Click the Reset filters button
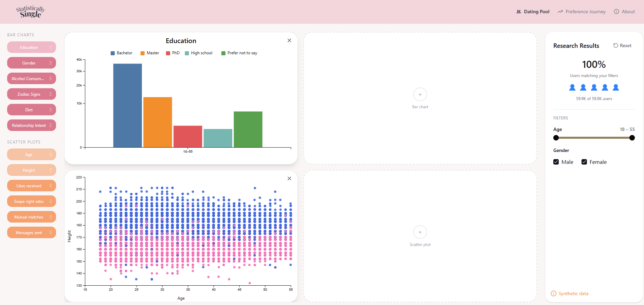 pos(622,45)
